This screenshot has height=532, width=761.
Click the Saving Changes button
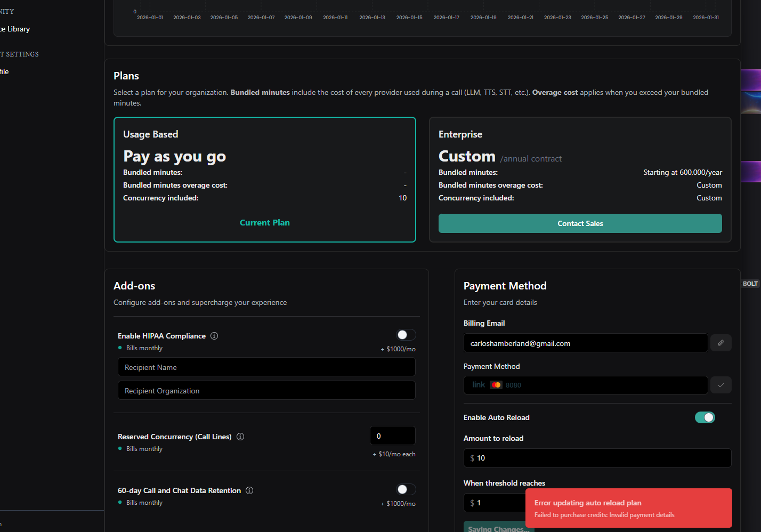click(x=498, y=528)
